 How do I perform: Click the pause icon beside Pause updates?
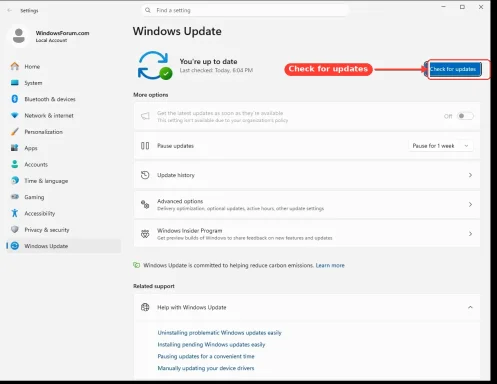click(x=145, y=146)
